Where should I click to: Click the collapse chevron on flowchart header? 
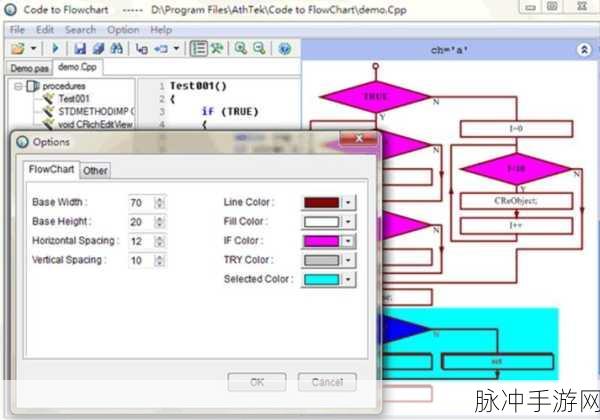584,50
